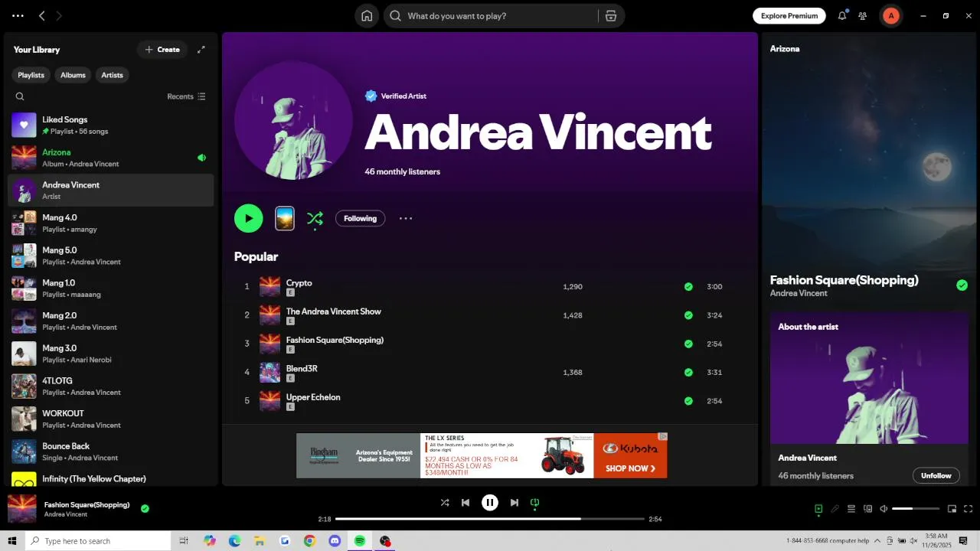This screenshot has width=980, height=551.
Task: Play Andrea Vincent with green play button
Action: [x=249, y=218]
